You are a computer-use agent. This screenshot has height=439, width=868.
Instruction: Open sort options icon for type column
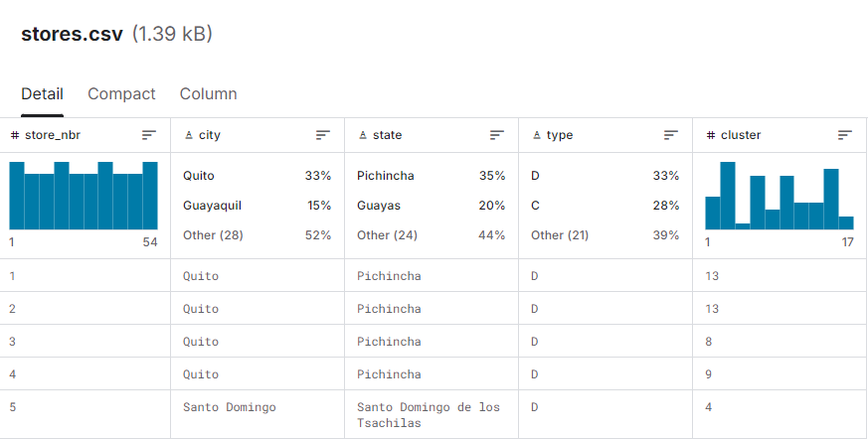tap(670, 135)
